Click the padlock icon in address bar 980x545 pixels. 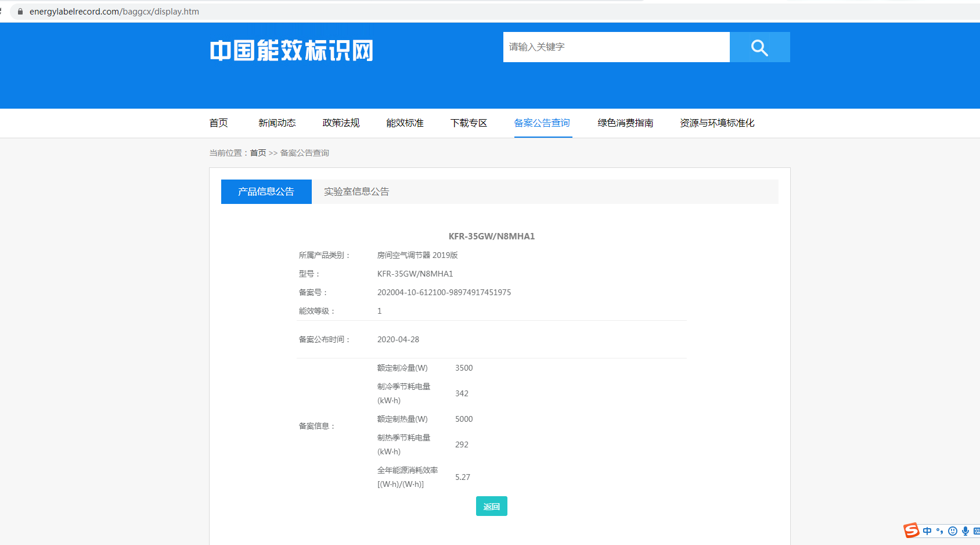(x=20, y=12)
